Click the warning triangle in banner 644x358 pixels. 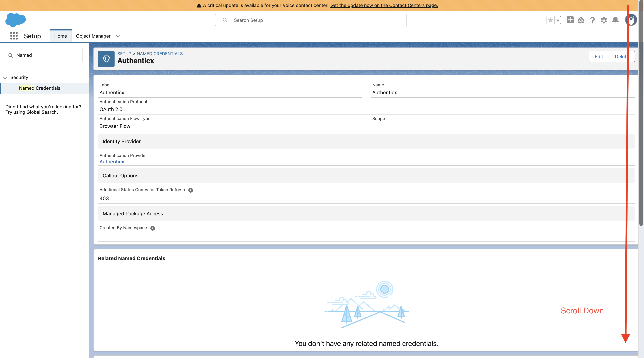point(199,6)
